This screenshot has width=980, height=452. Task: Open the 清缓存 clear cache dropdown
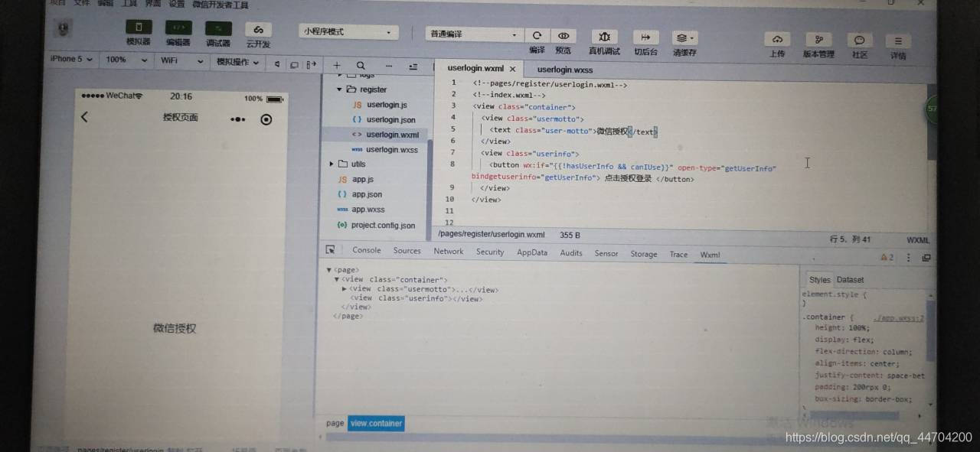point(684,37)
